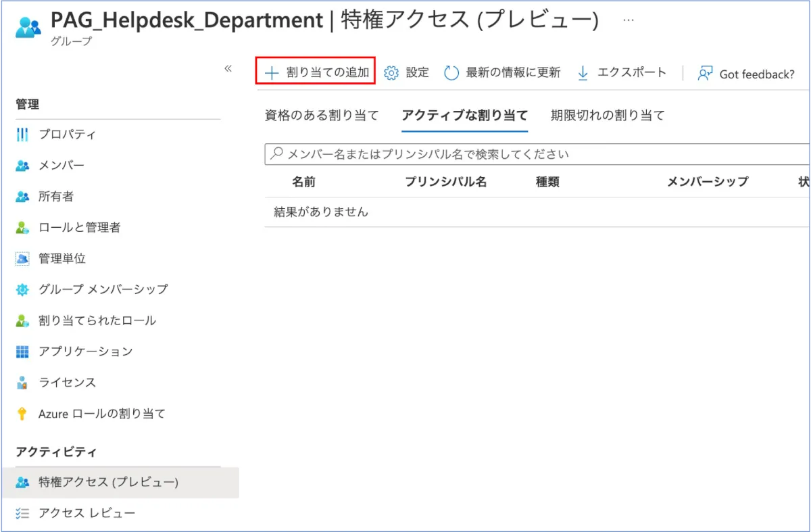Click the refresh icon for 最新の情報に更新
This screenshot has height=532, width=811.
coord(451,73)
